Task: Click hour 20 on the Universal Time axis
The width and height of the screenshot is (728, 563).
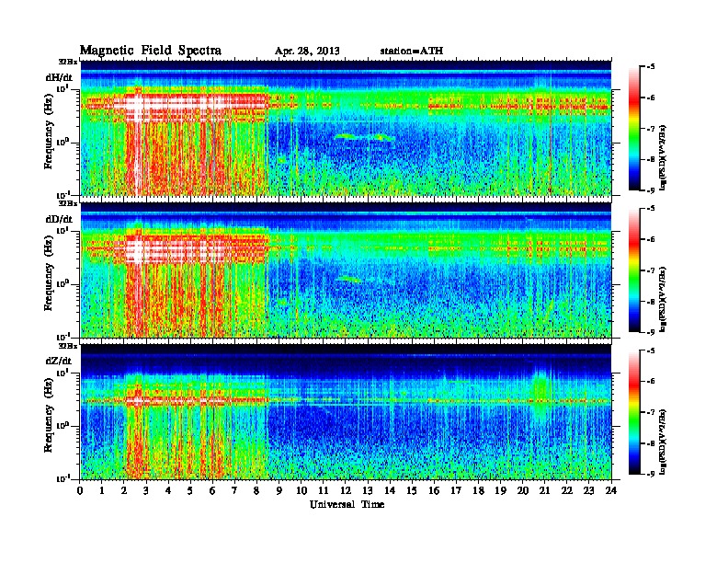Action: 522,490
